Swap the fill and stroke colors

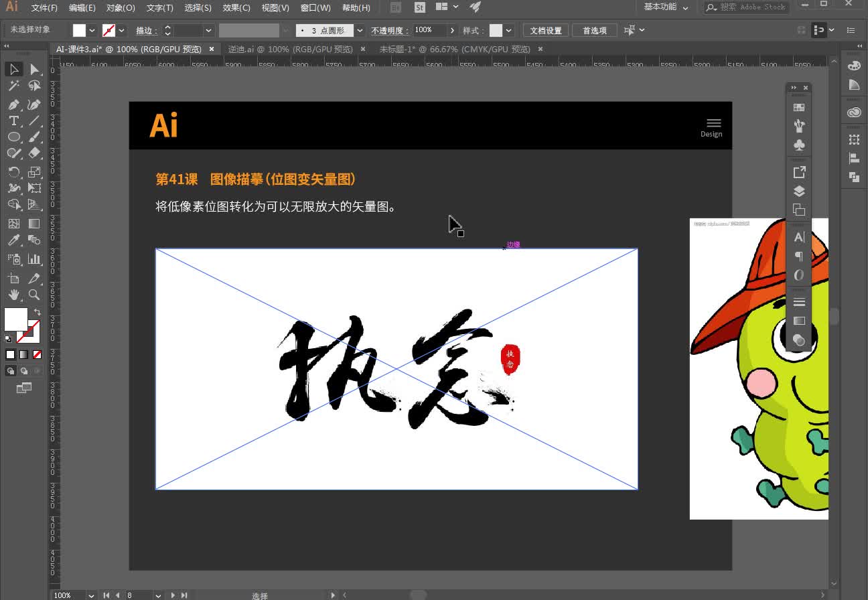tap(38, 311)
